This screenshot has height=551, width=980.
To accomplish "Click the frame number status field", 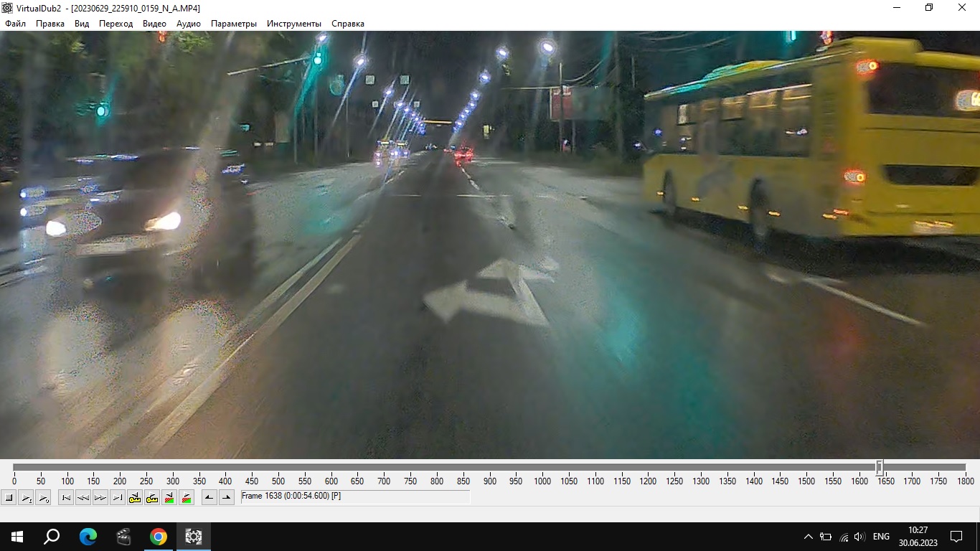I will [x=355, y=496].
